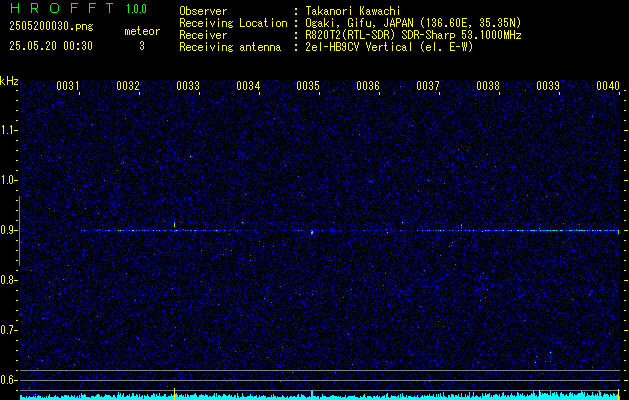This screenshot has height=400, width=629.
Task: Click the 0033 time axis label
Action: [188, 86]
